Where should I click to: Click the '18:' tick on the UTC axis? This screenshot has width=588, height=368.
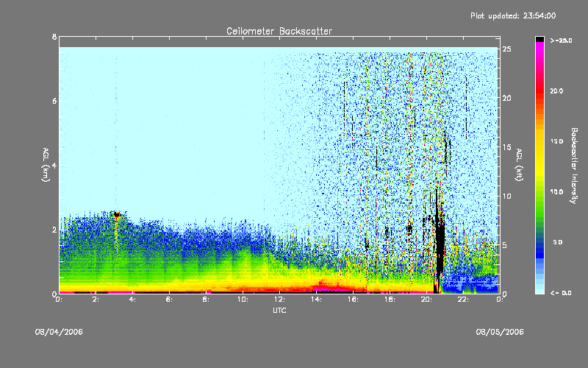pos(390,300)
